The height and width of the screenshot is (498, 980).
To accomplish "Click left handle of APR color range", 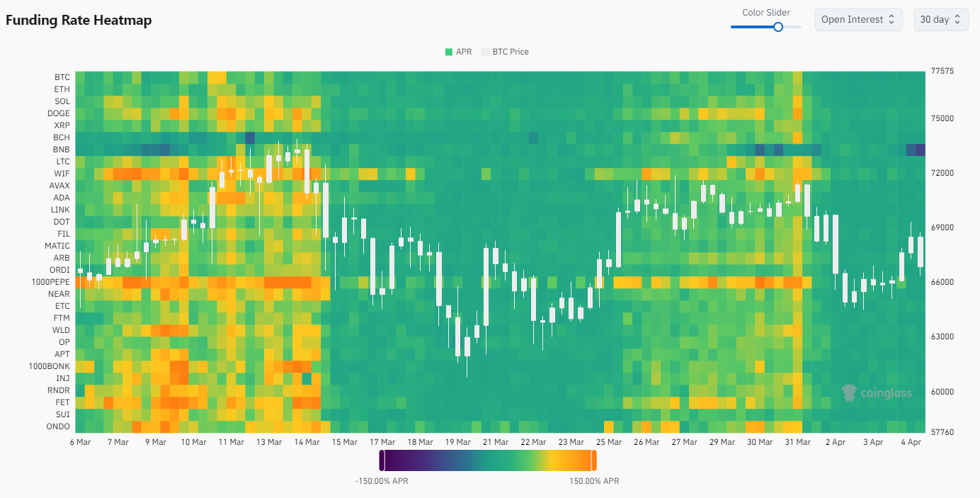I will point(382,460).
